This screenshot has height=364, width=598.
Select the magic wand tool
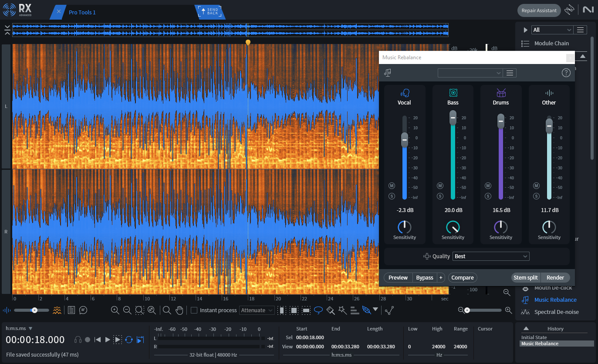[342, 310]
